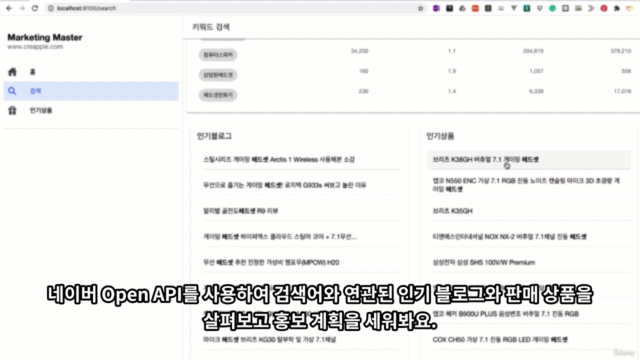Viewport: 640px width, 360px height.
Task: Open the 홈 sidebar menu item
Action: [x=91, y=72]
